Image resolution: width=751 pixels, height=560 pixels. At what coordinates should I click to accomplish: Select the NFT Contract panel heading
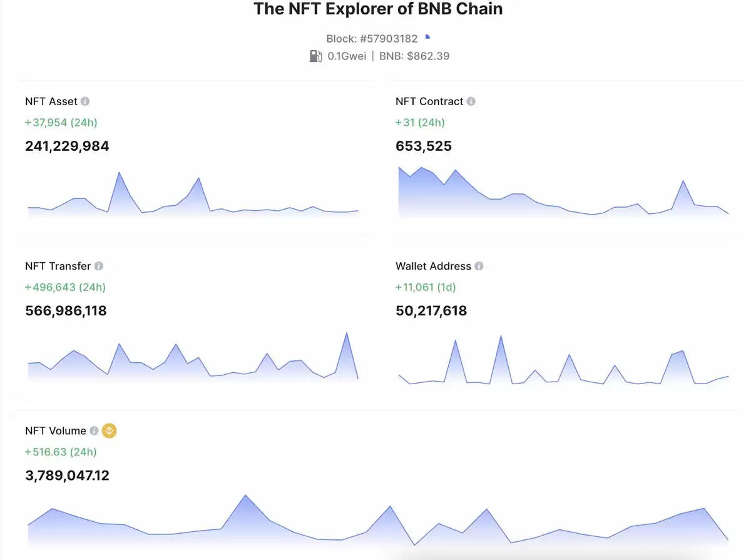pos(429,101)
